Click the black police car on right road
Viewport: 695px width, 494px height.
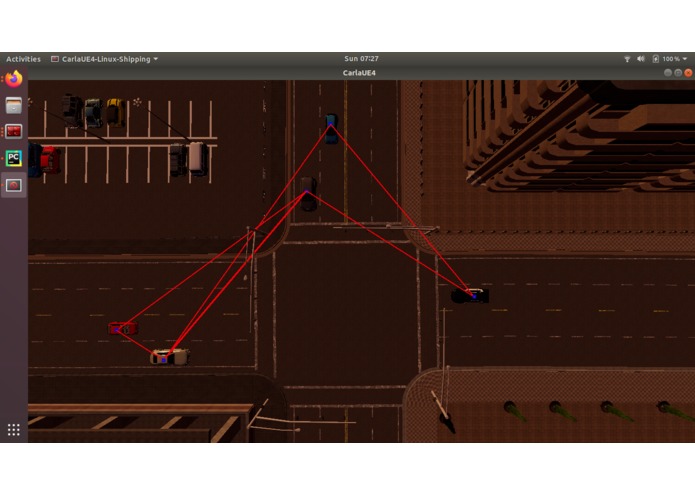[x=470, y=296]
